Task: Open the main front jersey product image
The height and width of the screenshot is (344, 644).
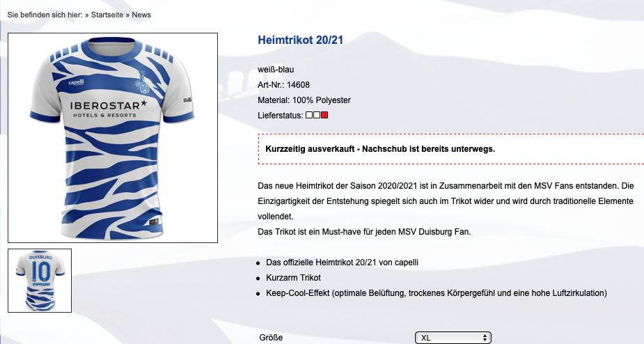Action: click(x=113, y=138)
